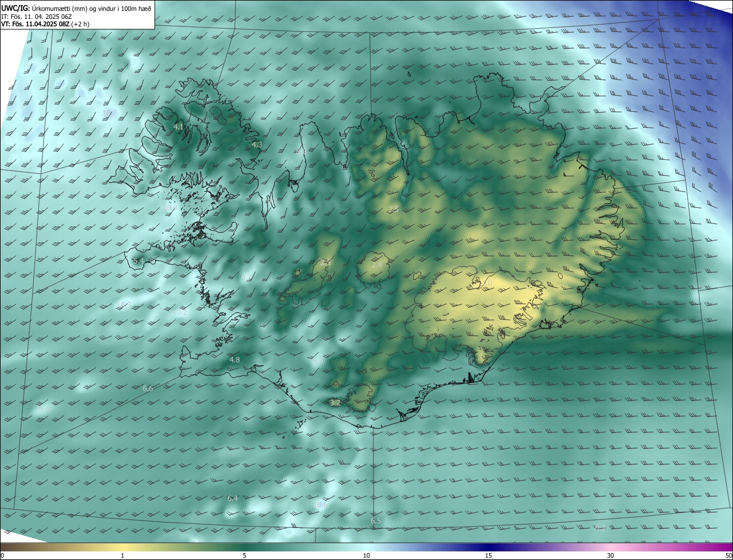Click the faint 10.4 value label in Breiðafjörður
Image resolution: width=733 pixels, height=560 pixels.
pyautogui.click(x=171, y=207)
